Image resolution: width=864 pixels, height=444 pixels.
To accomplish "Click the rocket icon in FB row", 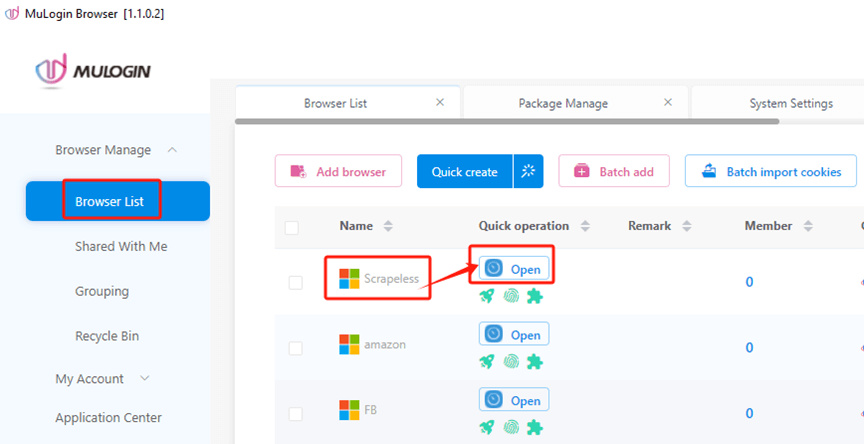I will point(487,427).
